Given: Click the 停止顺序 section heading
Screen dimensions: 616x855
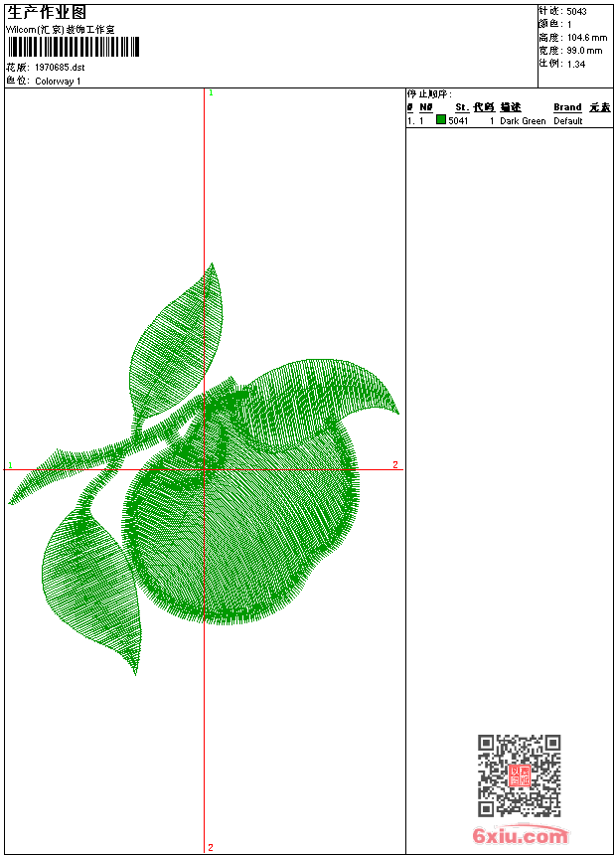Looking at the screenshot, I should [x=429, y=93].
